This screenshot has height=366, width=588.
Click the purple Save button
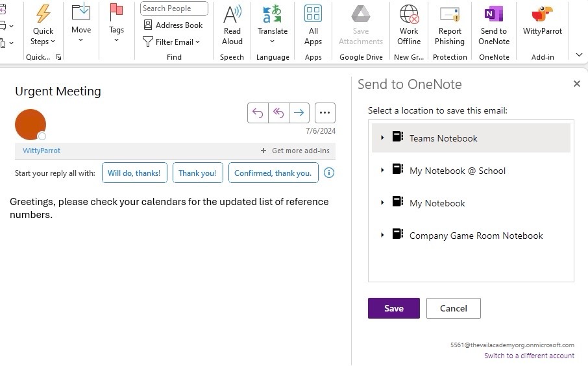point(394,308)
